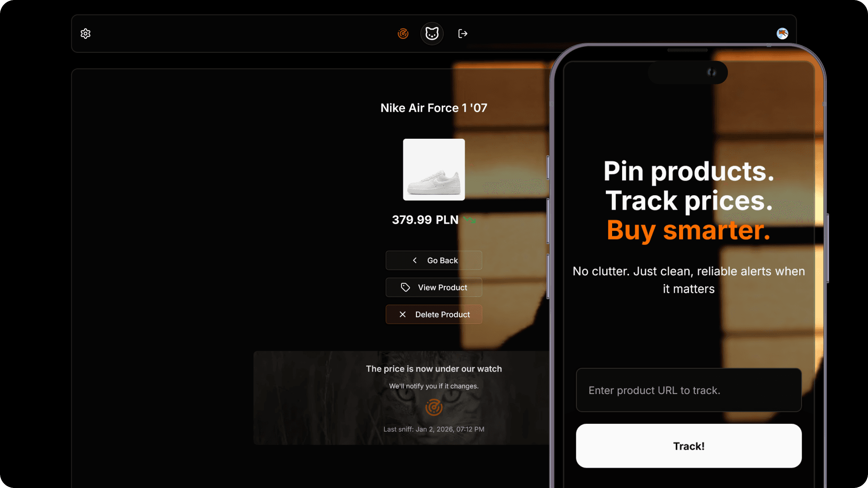Open settings via the gear icon
The image size is (868, 488).
coord(85,33)
